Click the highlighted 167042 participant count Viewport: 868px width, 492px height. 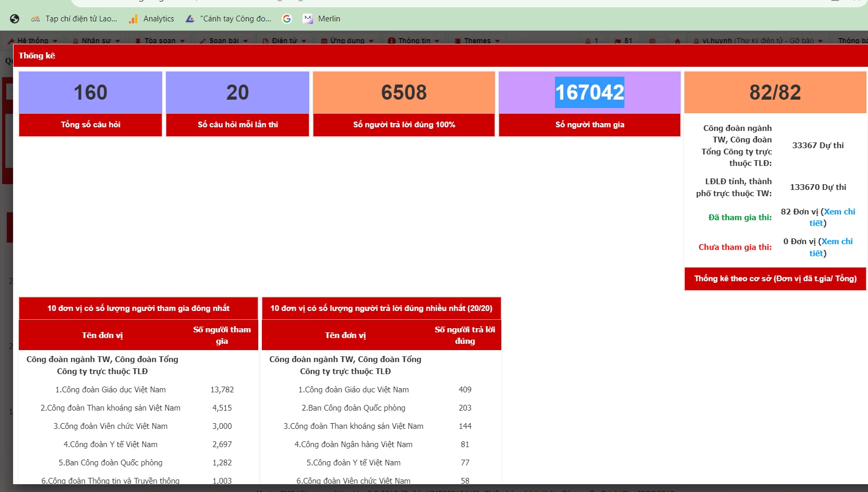(x=589, y=93)
